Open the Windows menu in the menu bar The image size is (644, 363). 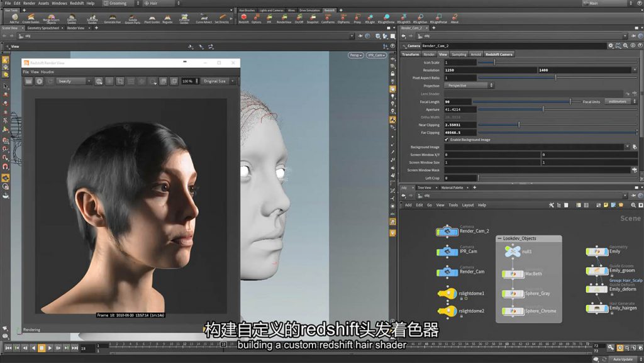click(59, 3)
